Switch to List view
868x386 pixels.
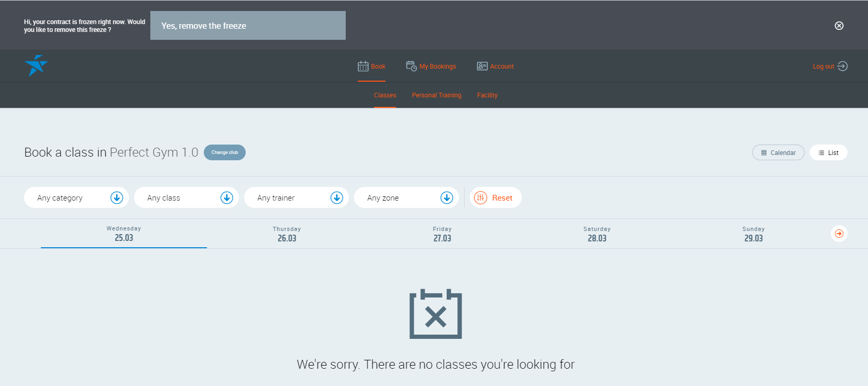(x=828, y=153)
